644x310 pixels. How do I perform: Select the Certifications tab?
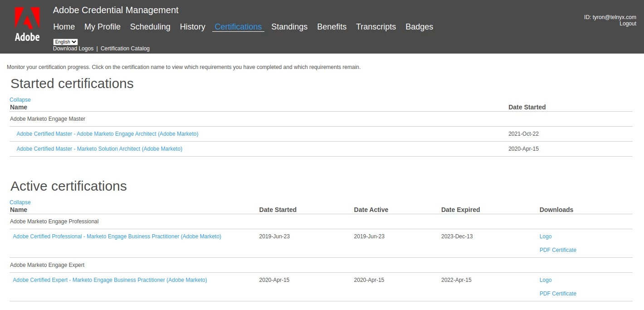pyautogui.click(x=238, y=27)
